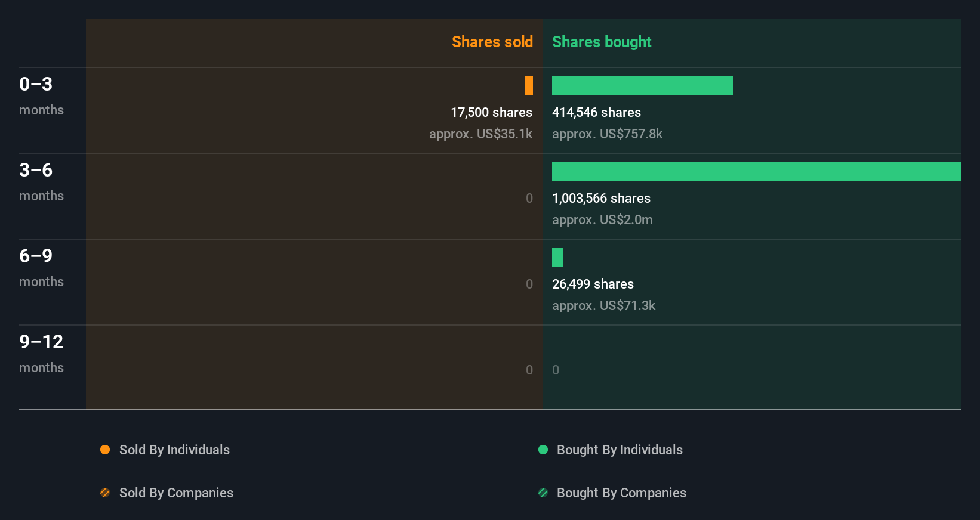980x520 pixels.
Task: Click the 17,500 shares value
Action: pos(491,112)
